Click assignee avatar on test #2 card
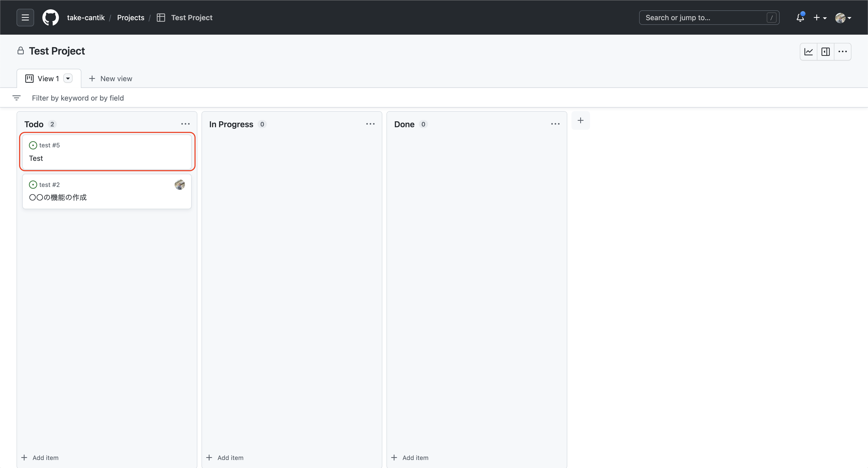Screen dimensions: 868x468 (180, 184)
